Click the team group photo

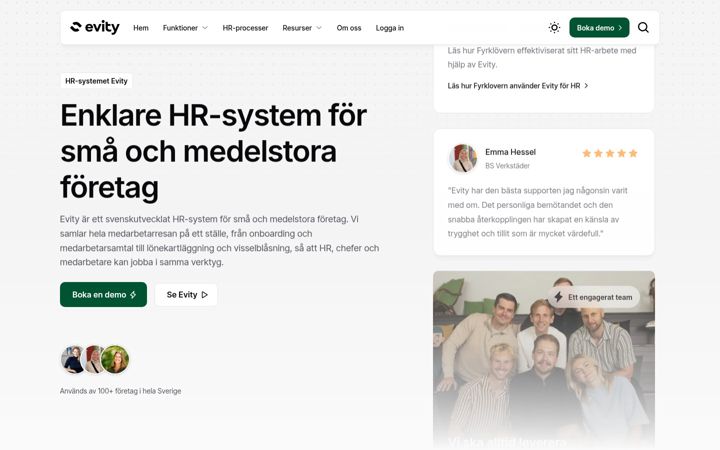(x=544, y=360)
